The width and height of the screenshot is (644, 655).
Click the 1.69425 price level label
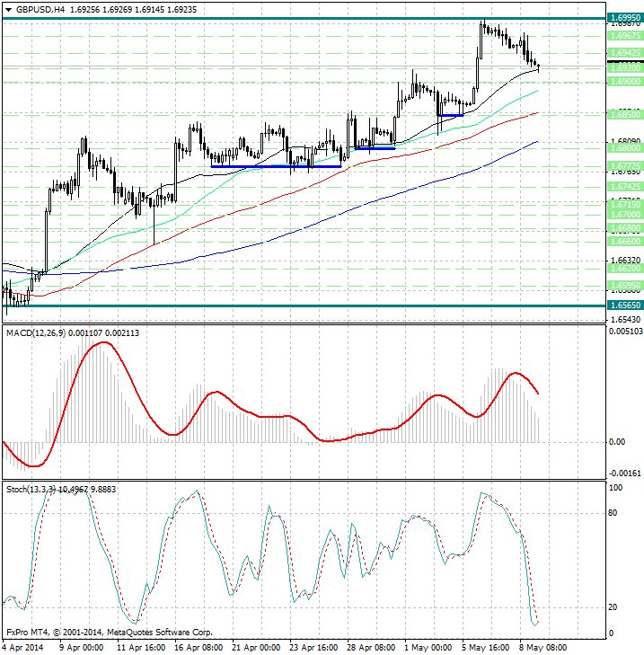tap(625, 53)
